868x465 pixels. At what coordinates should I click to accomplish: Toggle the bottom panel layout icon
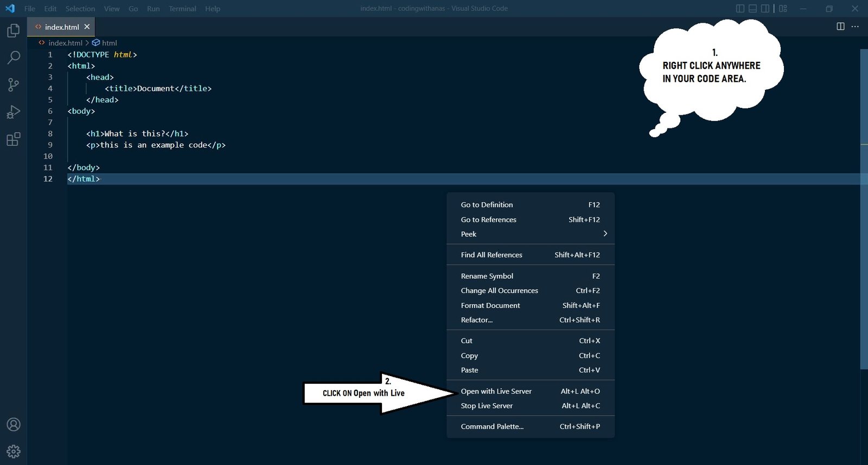[752, 9]
